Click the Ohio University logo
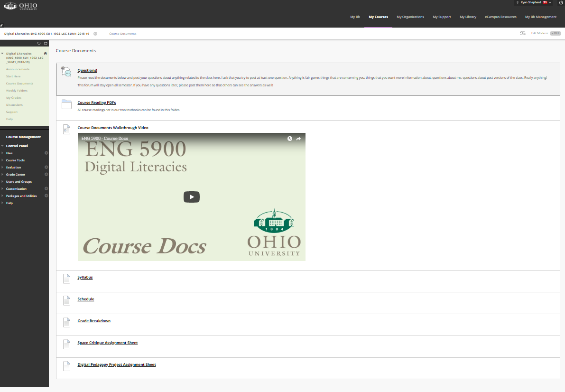 (x=20, y=6)
